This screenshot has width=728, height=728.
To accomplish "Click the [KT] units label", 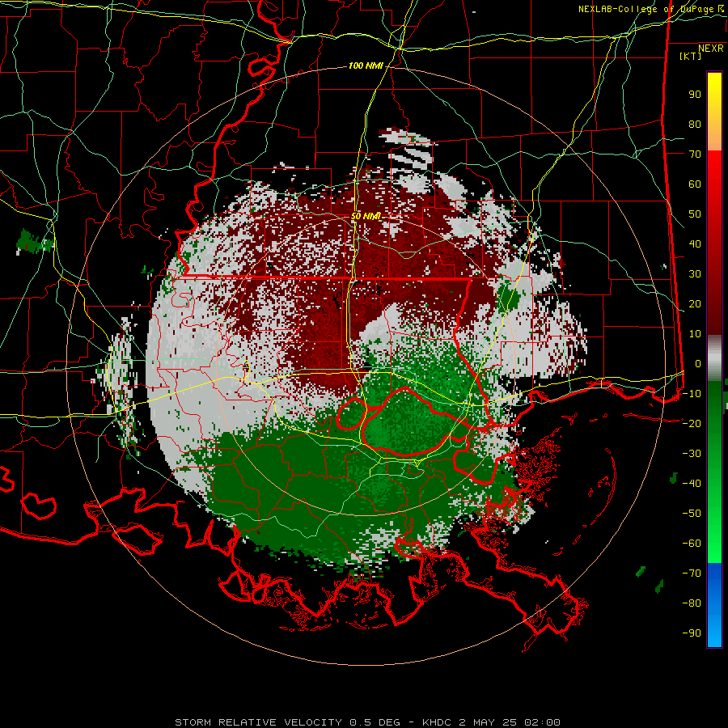I will click(691, 56).
